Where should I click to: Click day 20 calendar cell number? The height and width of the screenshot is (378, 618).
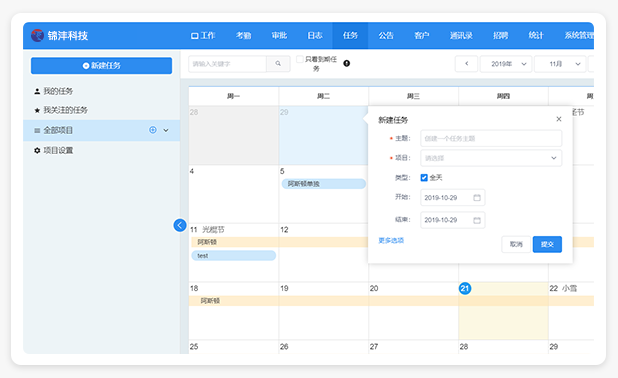coord(374,288)
